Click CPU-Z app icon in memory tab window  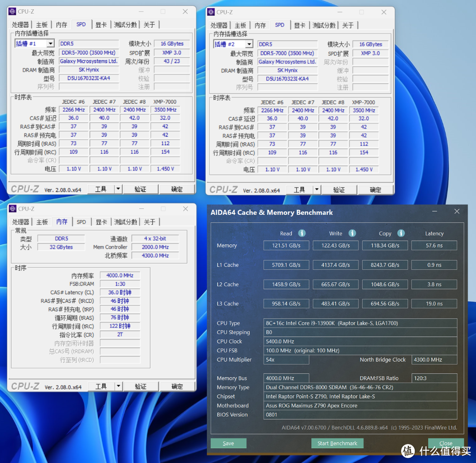(x=13, y=209)
